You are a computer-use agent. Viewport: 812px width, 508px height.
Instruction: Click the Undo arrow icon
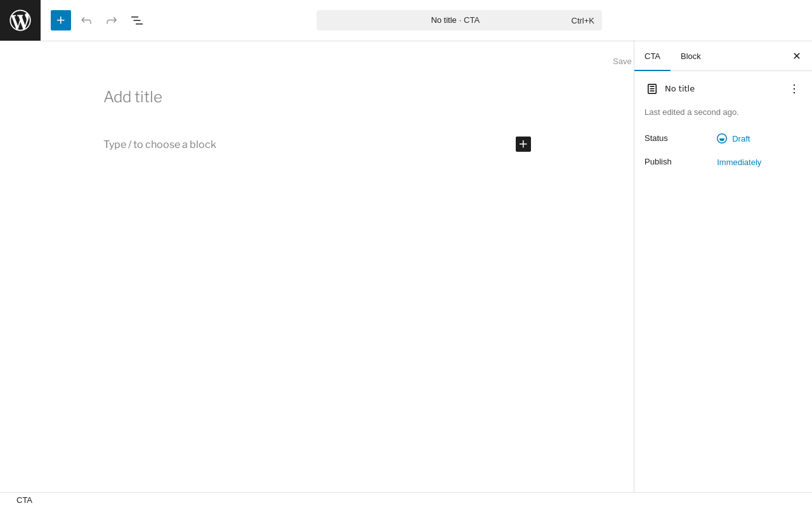click(x=86, y=20)
